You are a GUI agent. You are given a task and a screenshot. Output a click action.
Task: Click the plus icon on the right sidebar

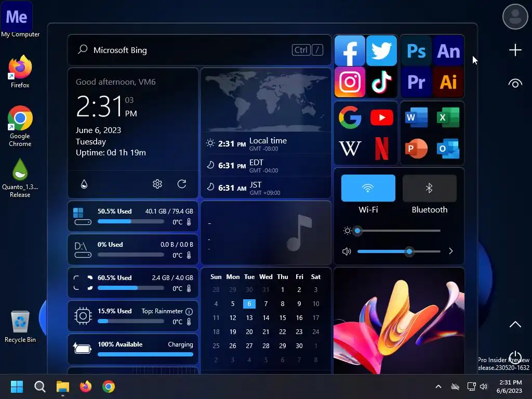coord(515,50)
